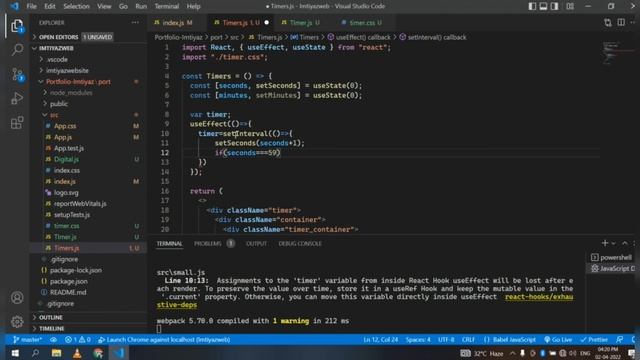
Task: Open the Manage settings gear
Action: point(17,322)
